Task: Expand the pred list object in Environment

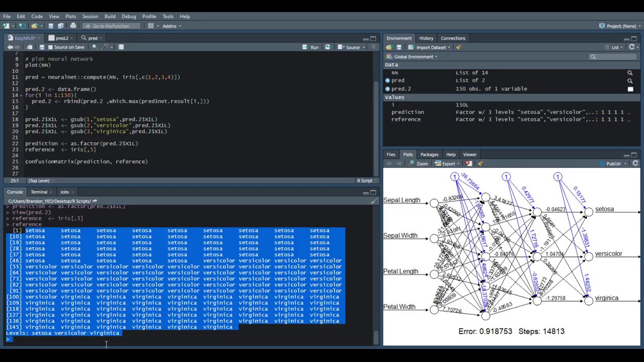Action: [x=387, y=80]
